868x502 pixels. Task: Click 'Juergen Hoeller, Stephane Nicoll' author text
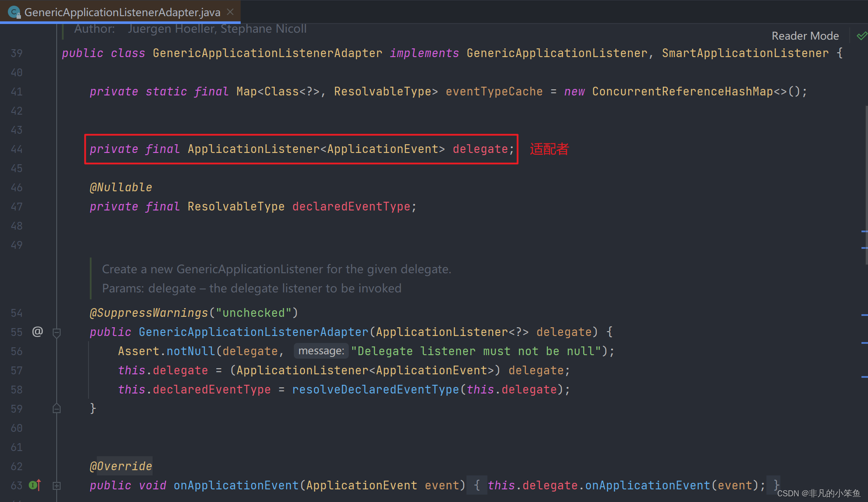pos(217,29)
